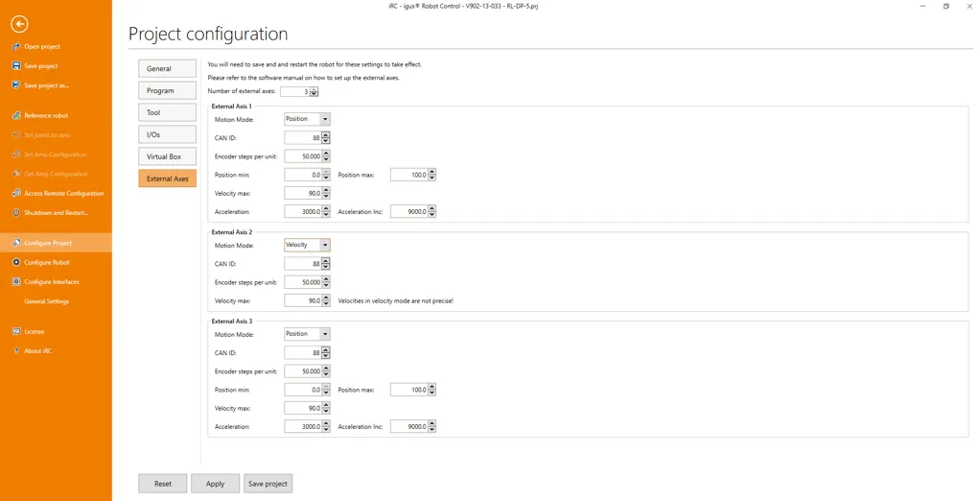The height and width of the screenshot is (501, 980).
Task: Click the Access Remote Configuration icon
Action: click(x=16, y=193)
